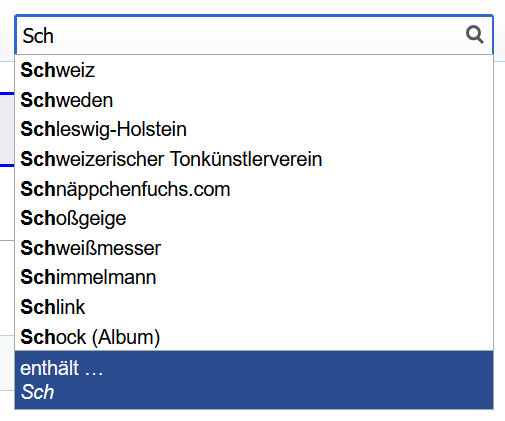Click the word "Tonkünstlerverein" in the fourth suggestion
Screen dimensions: 505x421
(x=246, y=159)
